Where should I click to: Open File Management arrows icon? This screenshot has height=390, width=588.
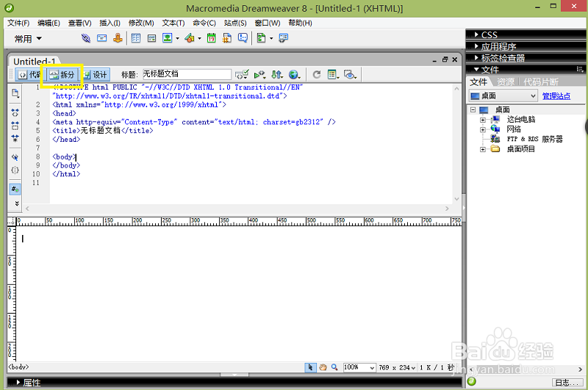277,75
